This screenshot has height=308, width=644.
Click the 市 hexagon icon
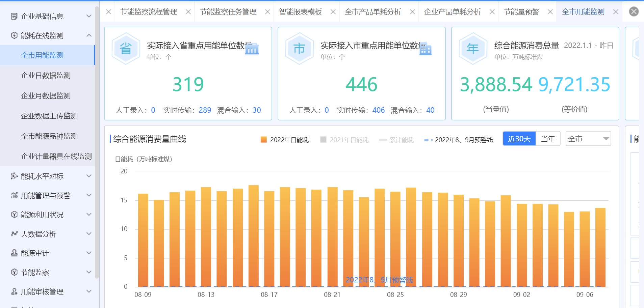[x=299, y=49]
